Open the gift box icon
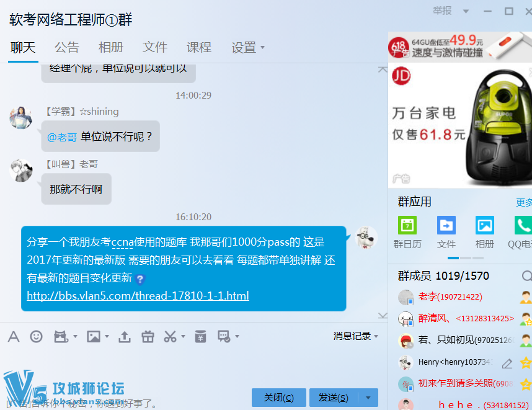Viewport: 532px width, 410px height. (x=148, y=336)
